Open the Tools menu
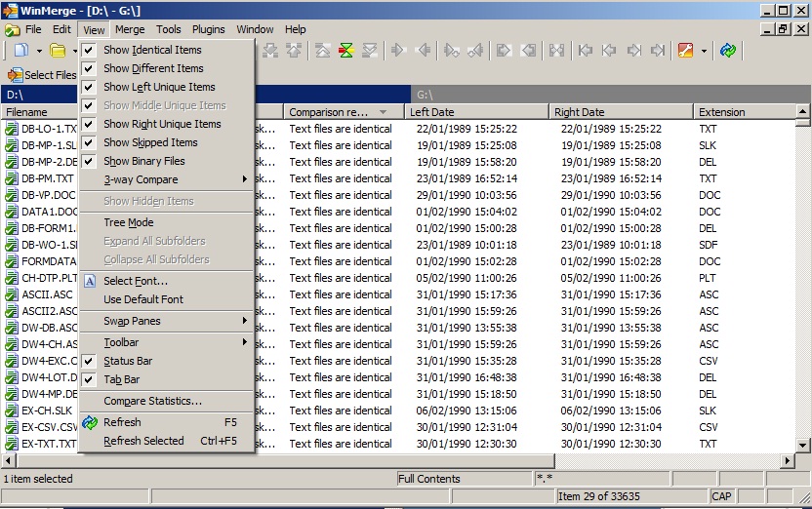The width and height of the screenshot is (812, 509). pos(168,29)
